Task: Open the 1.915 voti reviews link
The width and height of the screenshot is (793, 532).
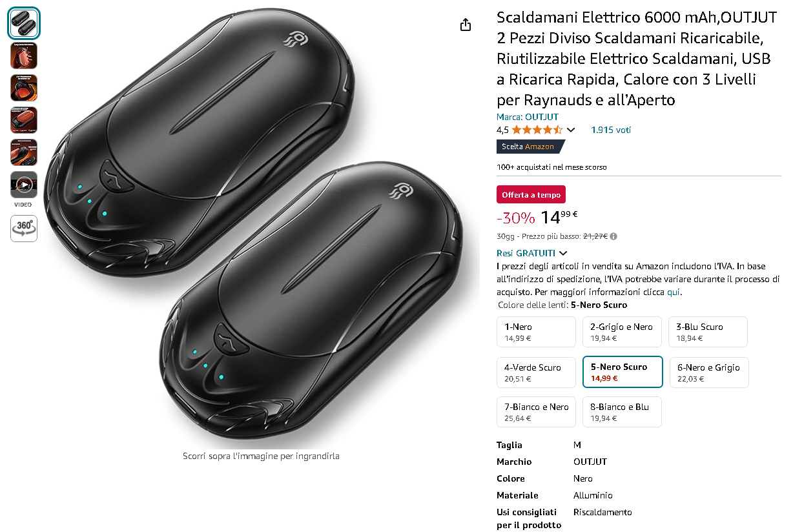Action: coord(611,130)
